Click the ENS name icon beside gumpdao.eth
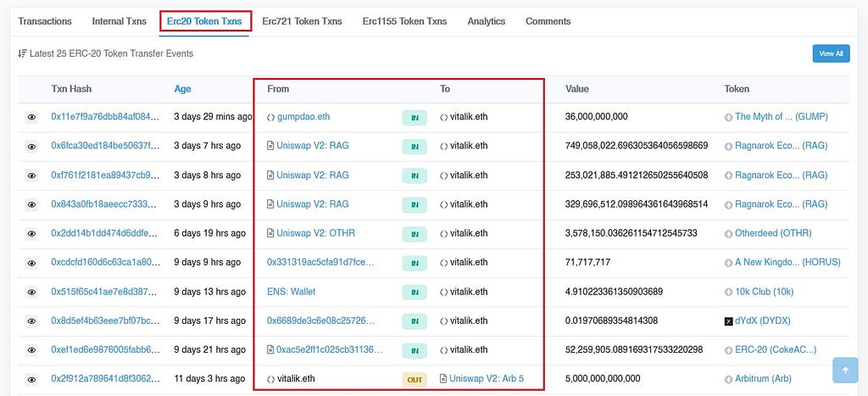 coord(270,117)
